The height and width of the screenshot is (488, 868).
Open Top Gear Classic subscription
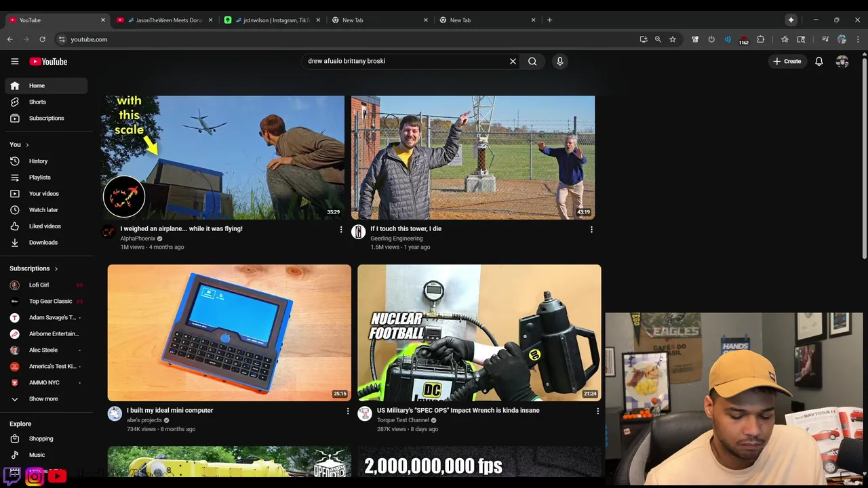(46, 301)
